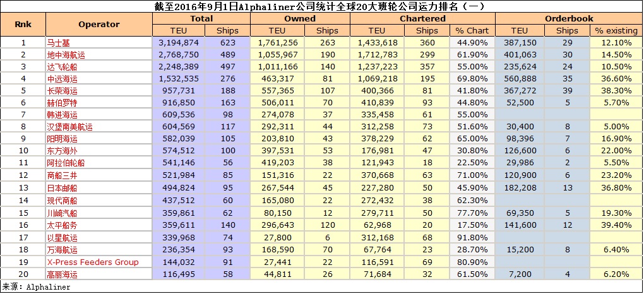The width and height of the screenshot is (644, 294).
Task: Open the 赫伯罗特 operator link
Action: [x=62, y=102]
